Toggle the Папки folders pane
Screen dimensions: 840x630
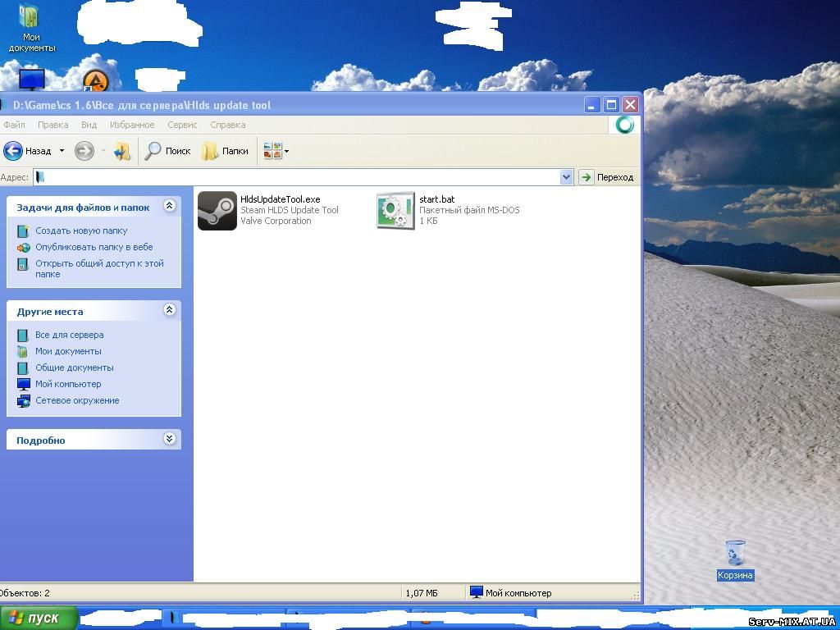225,151
